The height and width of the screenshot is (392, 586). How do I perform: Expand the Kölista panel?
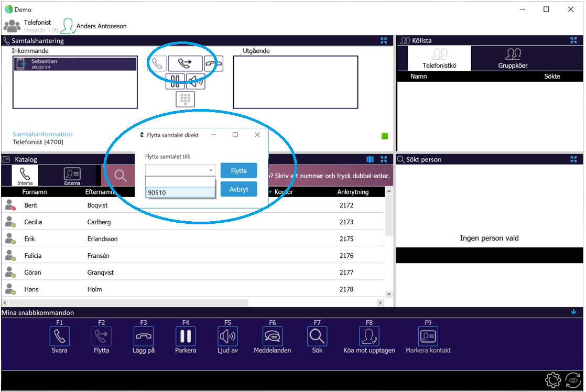tap(573, 40)
